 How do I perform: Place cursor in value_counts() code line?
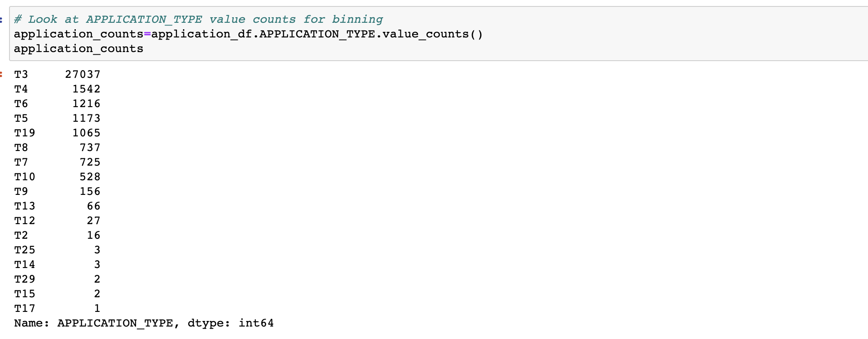(x=248, y=34)
